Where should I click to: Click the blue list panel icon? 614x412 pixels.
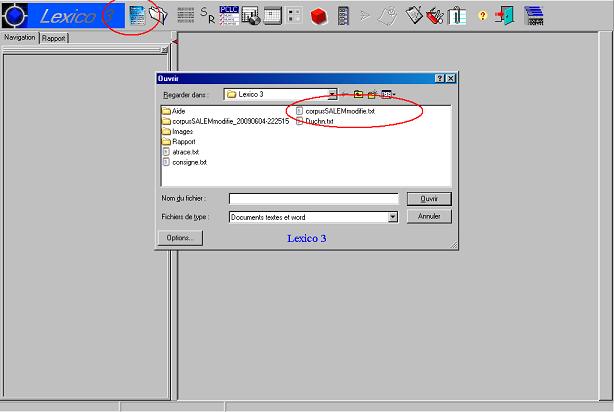pos(343,16)
